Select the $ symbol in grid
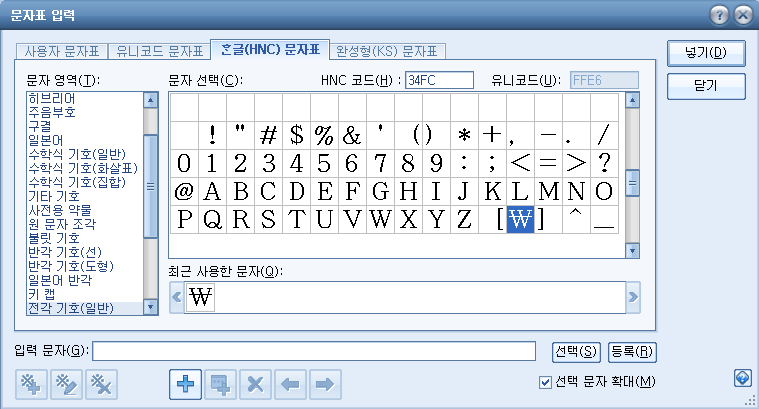Screen dimensions: 759x409 (x=296, y=135)
